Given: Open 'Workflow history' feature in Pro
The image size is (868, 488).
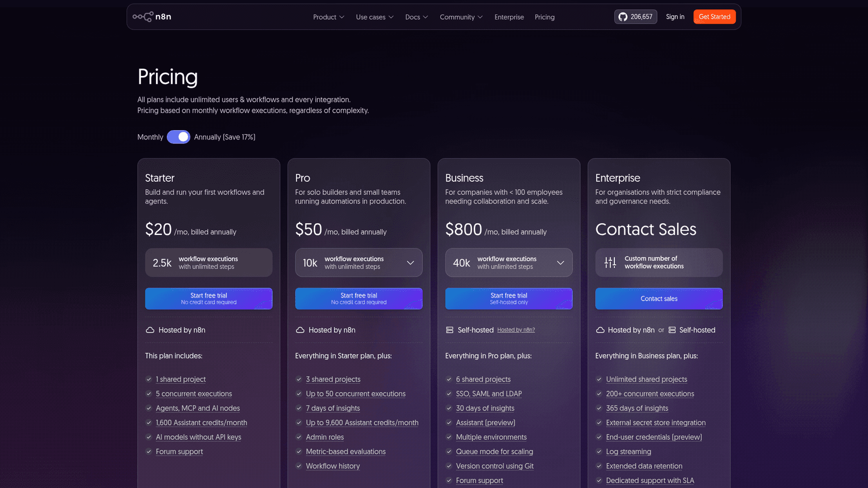Looking at the screenshot, I should (x=333, y=466).
